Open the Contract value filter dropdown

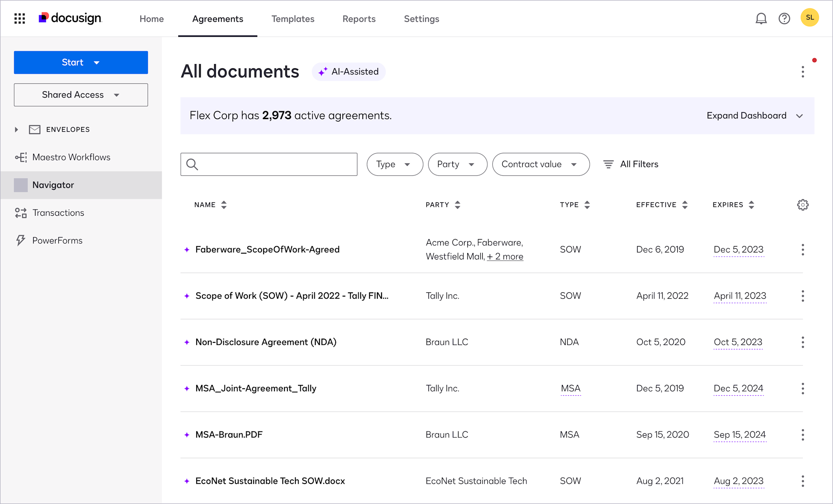pyautogui.click(x=541, y=164)
